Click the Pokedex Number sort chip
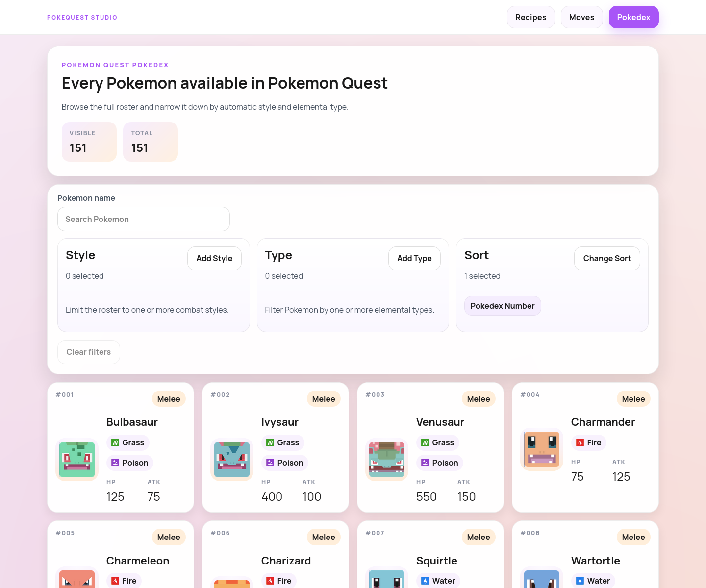706x588 pixels. click(x=503, y=306)
